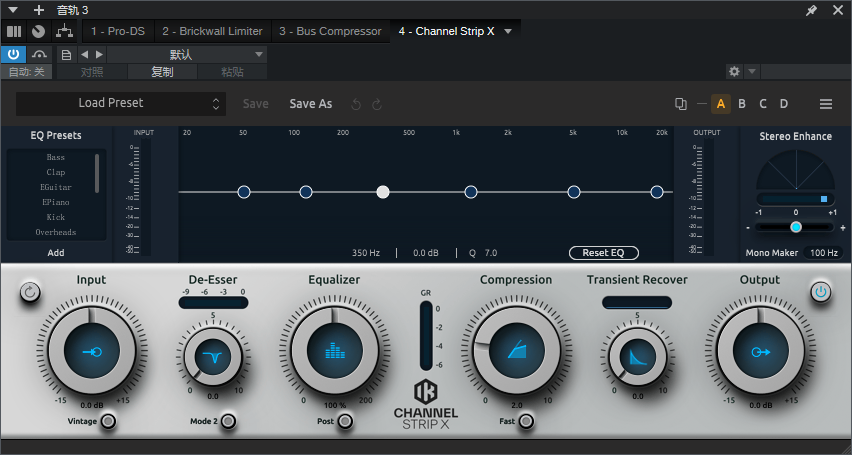Image resolution: width=852 pixels, height=455 pixels.
Task: Select the EQ band node near 1k
Action: [471, 192]
